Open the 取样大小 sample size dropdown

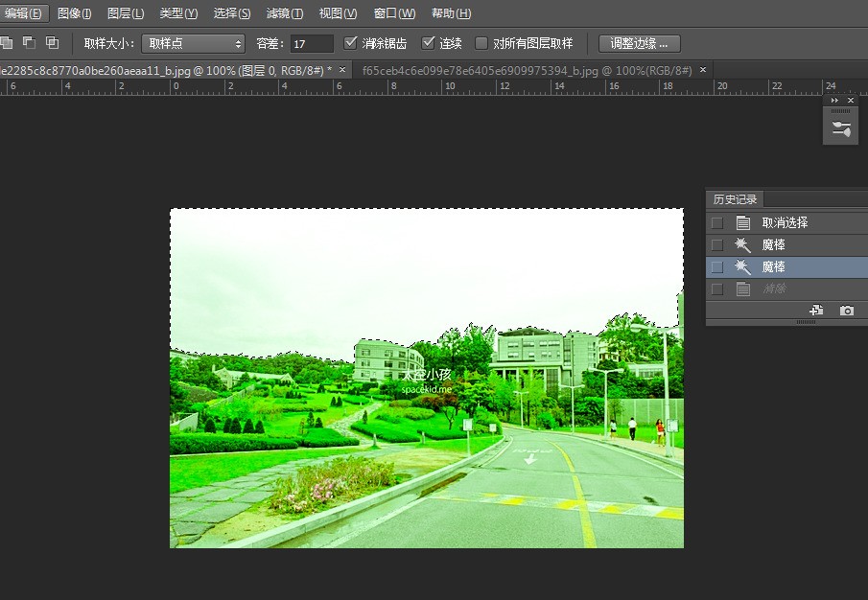click(x=193, y=43)
